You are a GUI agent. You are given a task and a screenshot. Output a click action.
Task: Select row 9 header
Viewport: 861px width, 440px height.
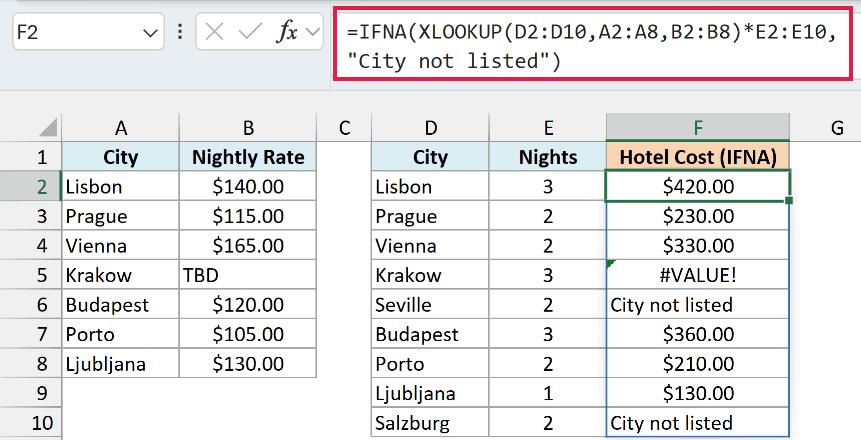[x=31, y=393]
